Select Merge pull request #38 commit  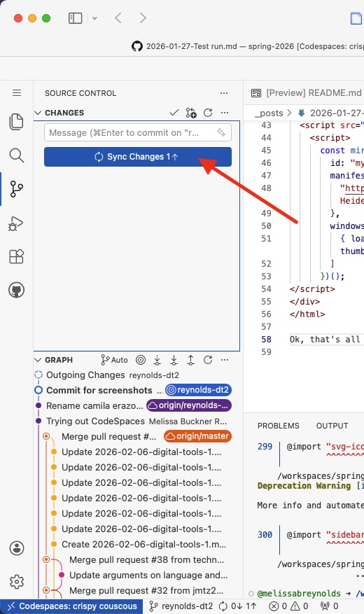point(137,560)
